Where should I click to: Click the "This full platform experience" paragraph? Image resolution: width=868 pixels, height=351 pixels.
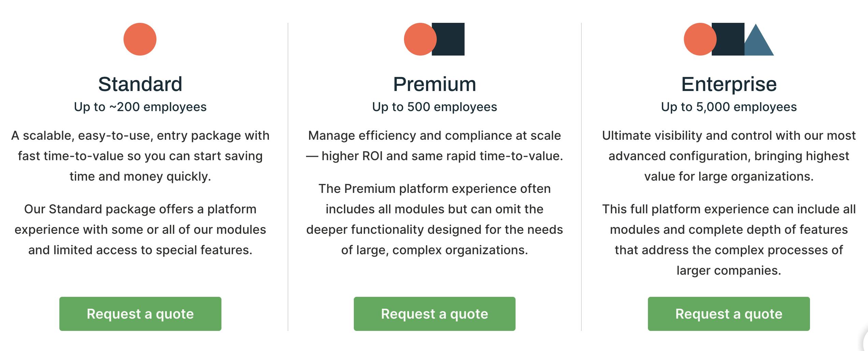729,240
